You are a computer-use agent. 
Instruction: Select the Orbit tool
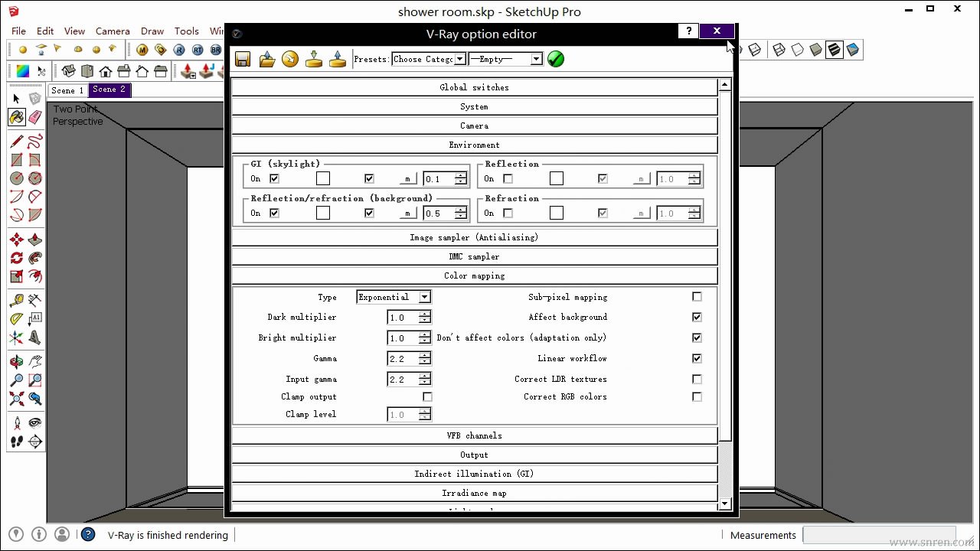click(x=16, y=361)
